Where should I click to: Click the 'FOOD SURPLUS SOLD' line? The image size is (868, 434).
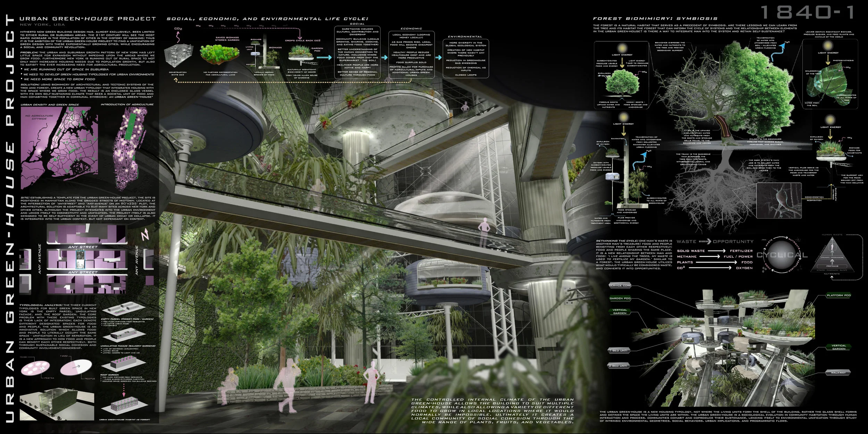[x=411, y=62]
